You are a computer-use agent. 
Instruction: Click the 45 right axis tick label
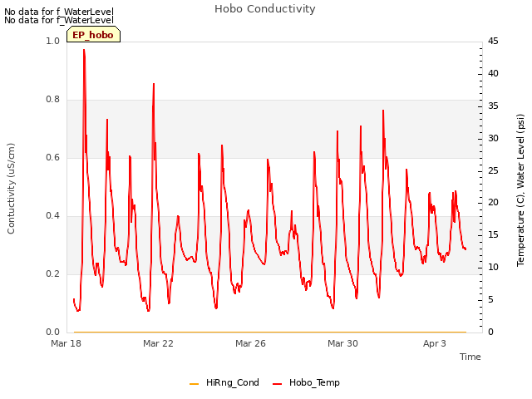pos(493,41)
